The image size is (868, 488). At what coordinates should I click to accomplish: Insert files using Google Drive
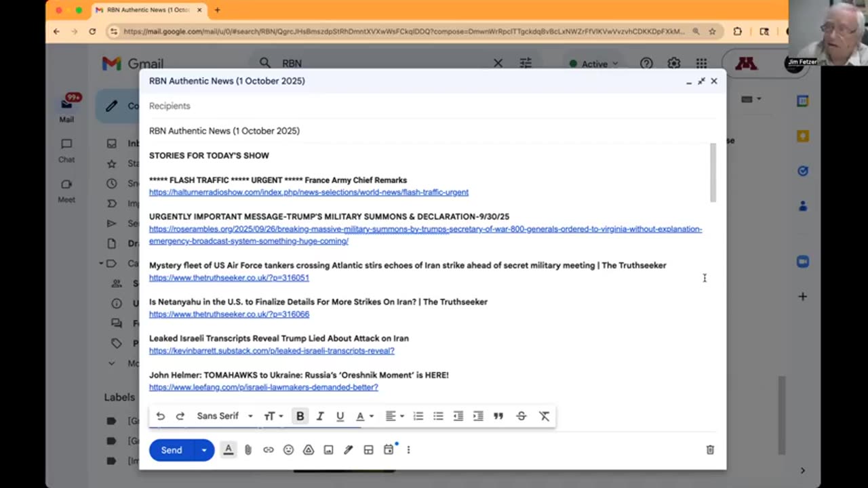click(x=309, y=449)
